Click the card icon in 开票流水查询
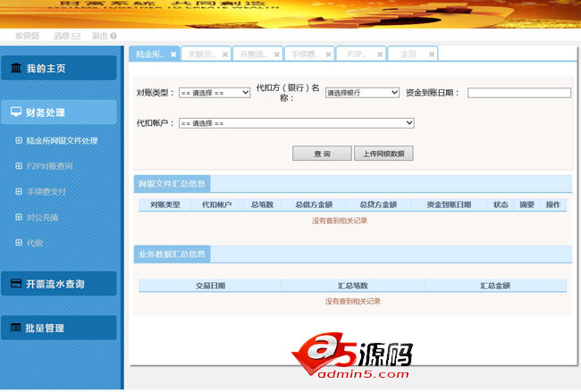This screenshot has width=581, height=392. point(16,284)
